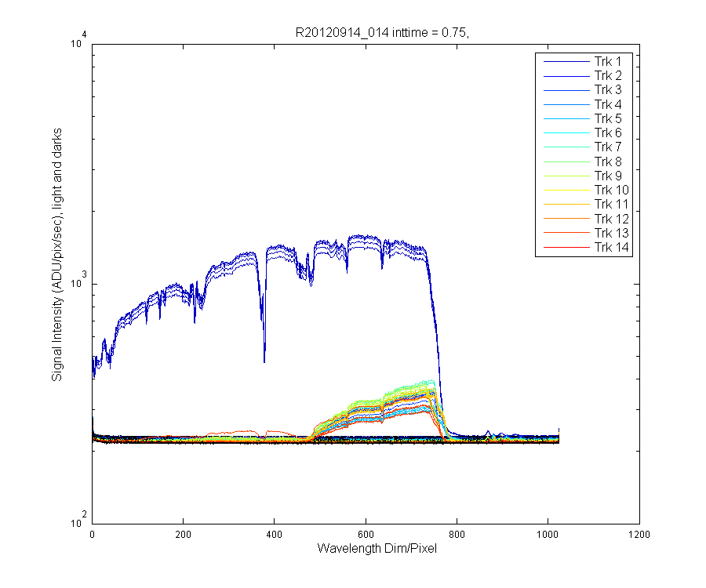
Task: Click the x-axis tick label 400
Action: click(275, 535)
